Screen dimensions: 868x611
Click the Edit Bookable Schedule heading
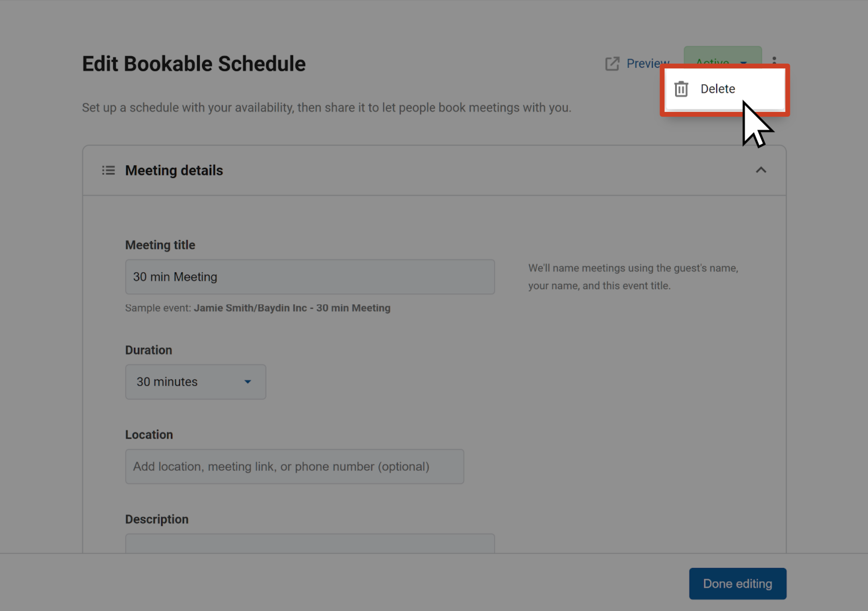pyautogui.click(x=194, y=64)
